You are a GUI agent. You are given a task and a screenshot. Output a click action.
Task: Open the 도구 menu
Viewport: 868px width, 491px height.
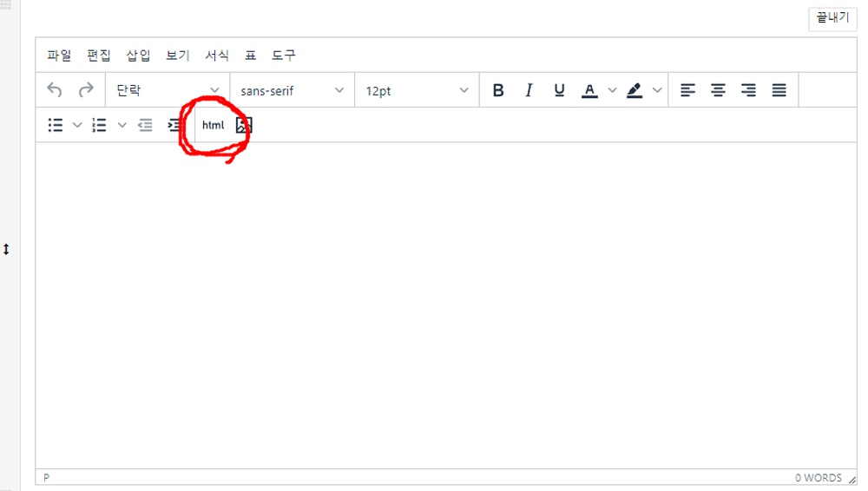pyautogui.click(x=284, y=56)
